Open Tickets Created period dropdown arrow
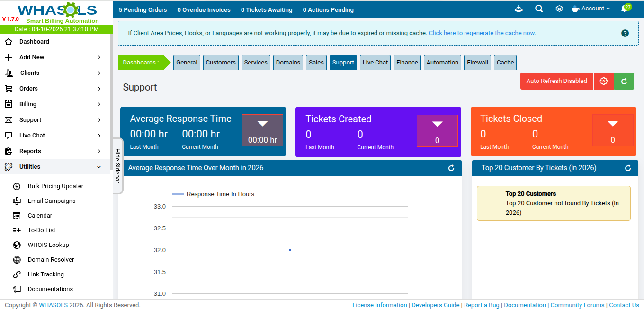 [x=437, y=124]
